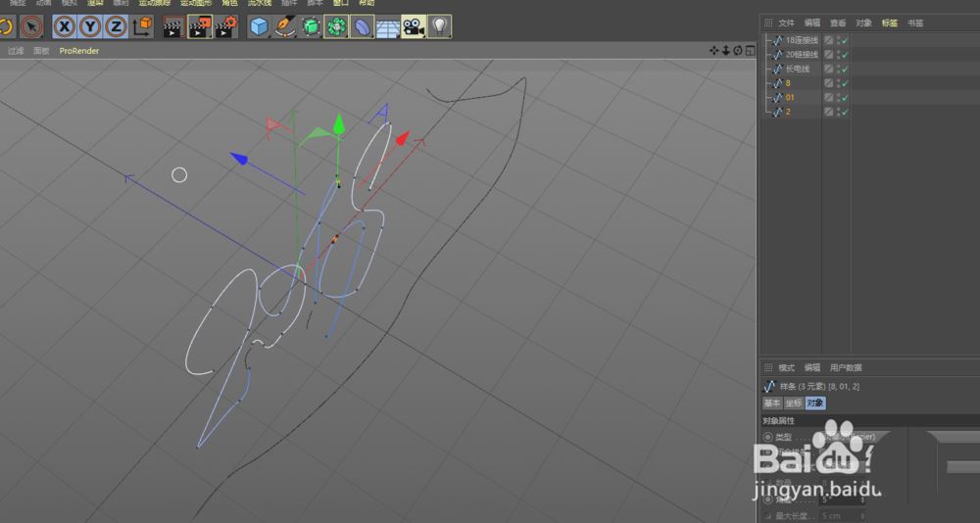Click the Attribute Manager grip icon
Viewport: 980px width, 523px height.
768,368
